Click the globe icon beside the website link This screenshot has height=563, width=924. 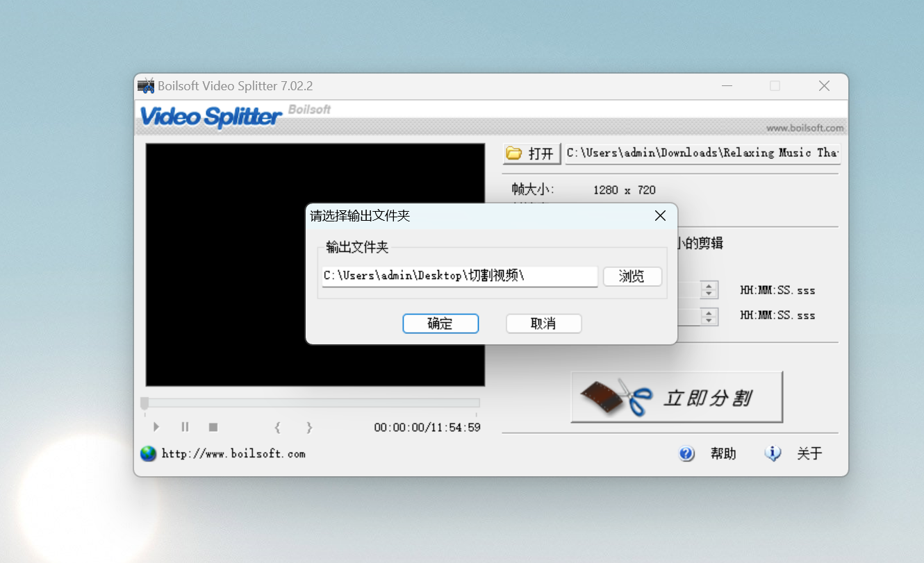pos(148,453)
